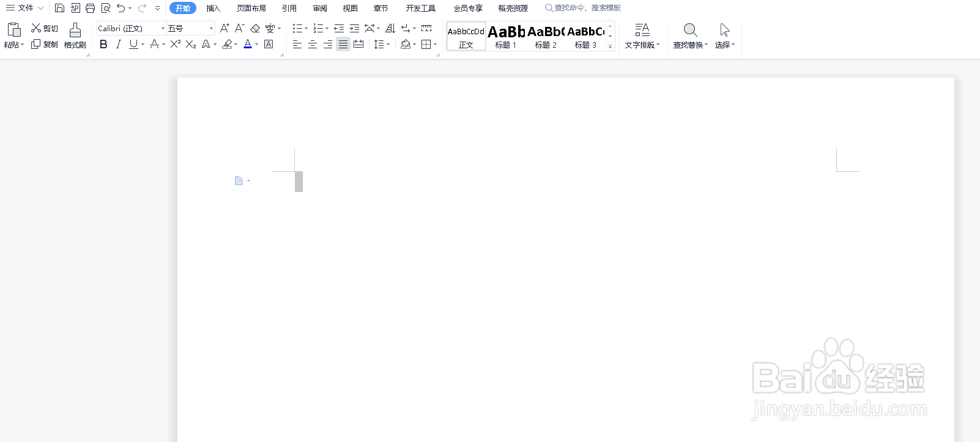Open print preview icon
The width and height of the screenshot is (980, 442).
click(x=106, y=8)
